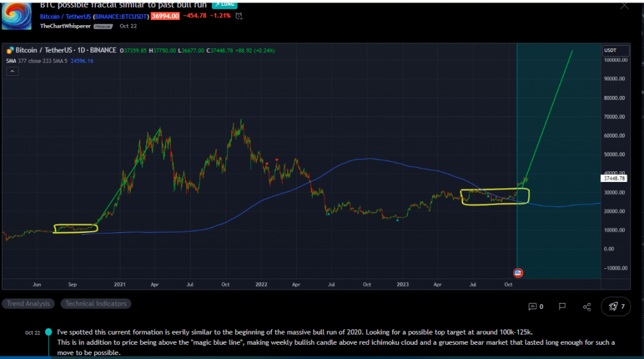
Task: Select the Trend Analysis tag
Action: (x=29, y=304)
